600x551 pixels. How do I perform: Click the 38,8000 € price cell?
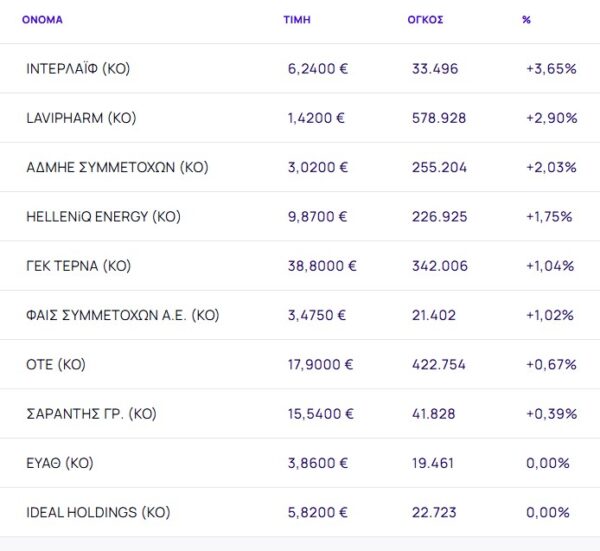(x=322, y=266)
